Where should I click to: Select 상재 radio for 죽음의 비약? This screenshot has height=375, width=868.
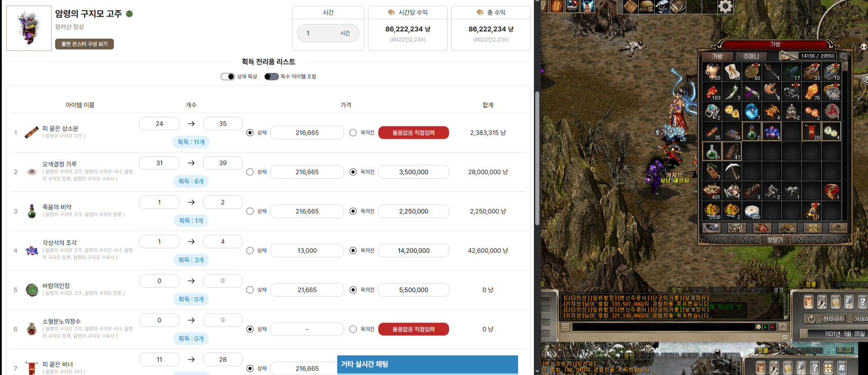tap(250, 211)
